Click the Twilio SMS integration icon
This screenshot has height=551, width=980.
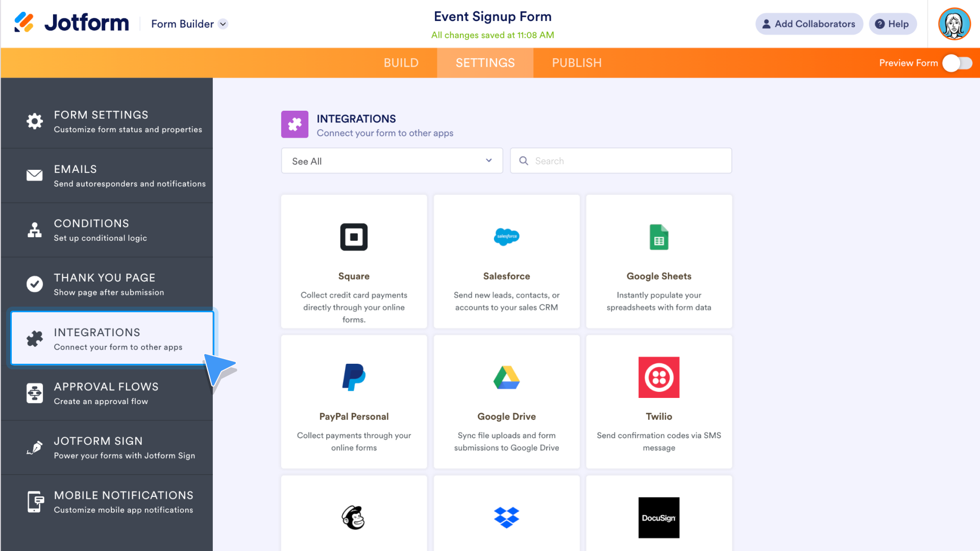tap(658, 377)
